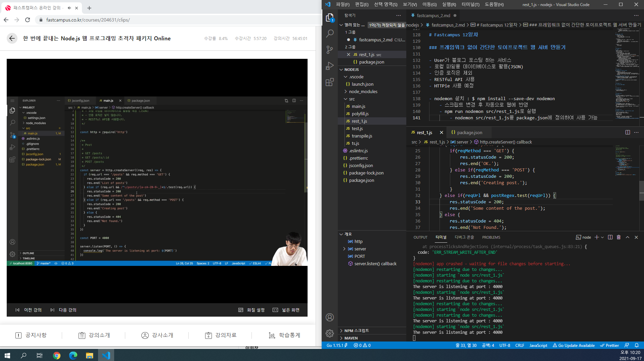Switch to the OUTPUT panel tab
The height and width of the screenshot is (361, 644).
click(420, 237)
